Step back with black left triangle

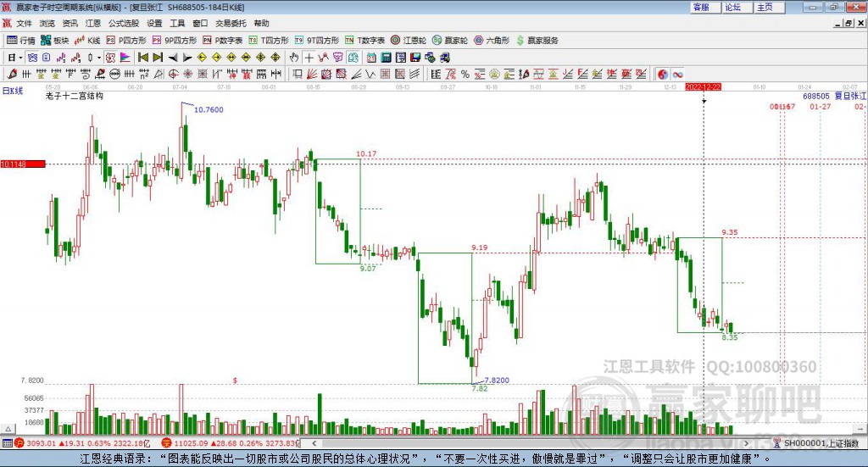coord(173,58)
